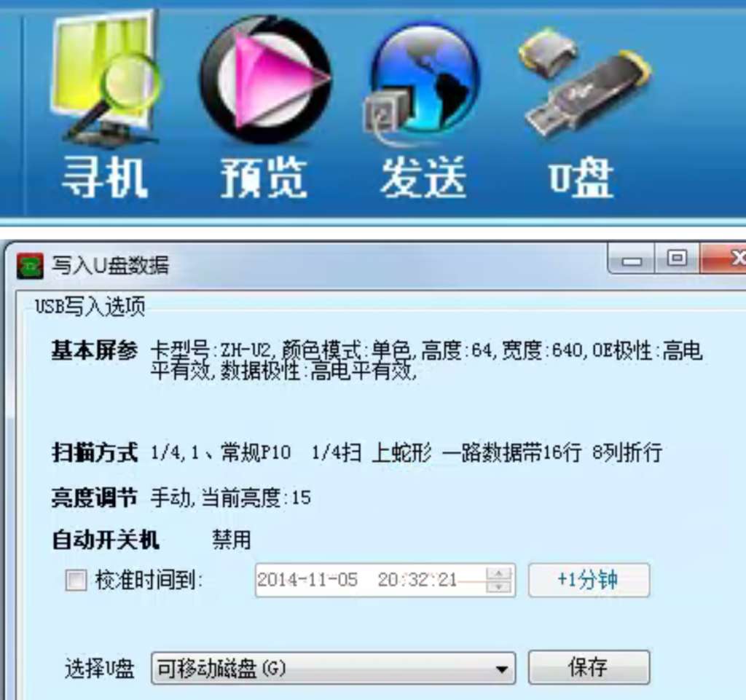Image resolution: width=746 pixels, height=700 pixels.
Task: Click the 写入U盘数据 window app icon
Action: click(30, 265)
